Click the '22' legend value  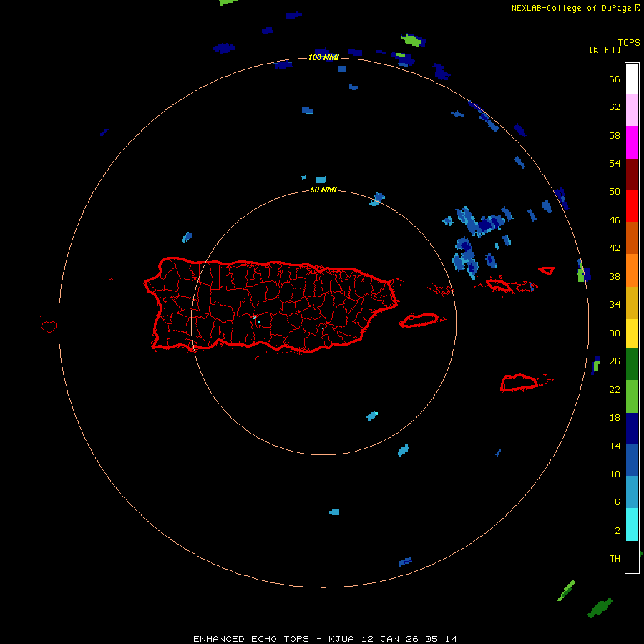615,389
